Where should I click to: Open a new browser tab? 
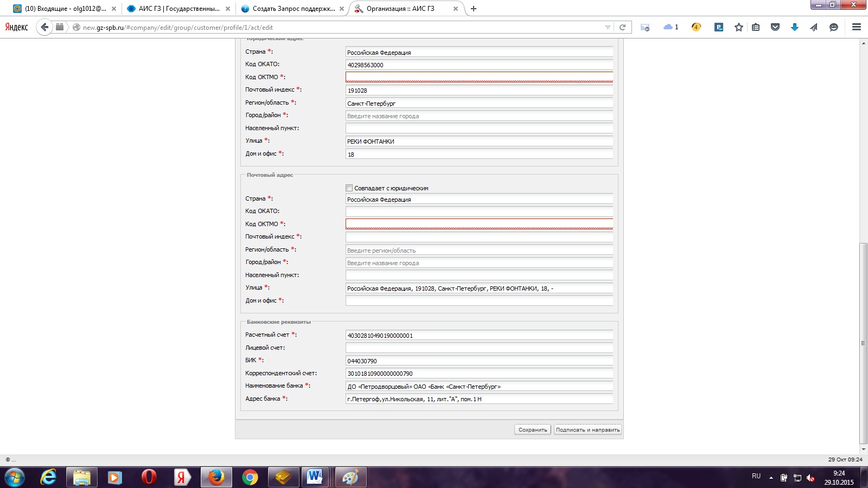click(x=474, y=9)
